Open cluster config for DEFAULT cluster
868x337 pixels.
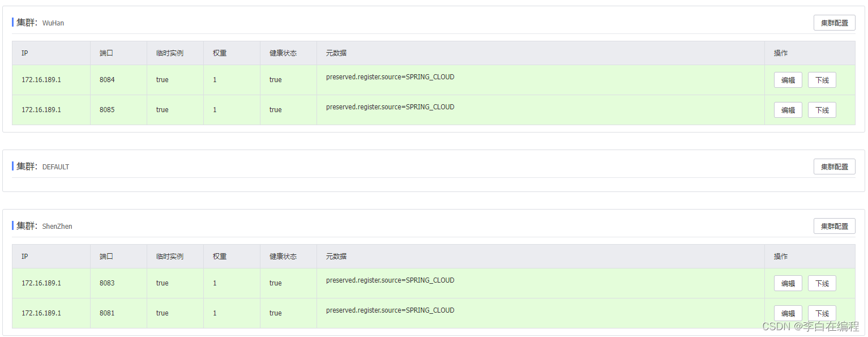point(834,167)
